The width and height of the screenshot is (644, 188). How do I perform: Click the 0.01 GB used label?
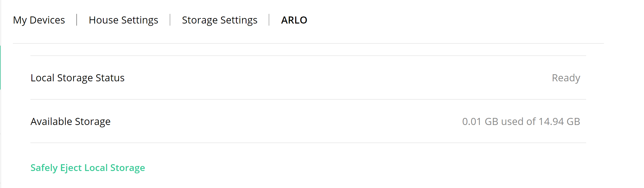coord(481,121)
